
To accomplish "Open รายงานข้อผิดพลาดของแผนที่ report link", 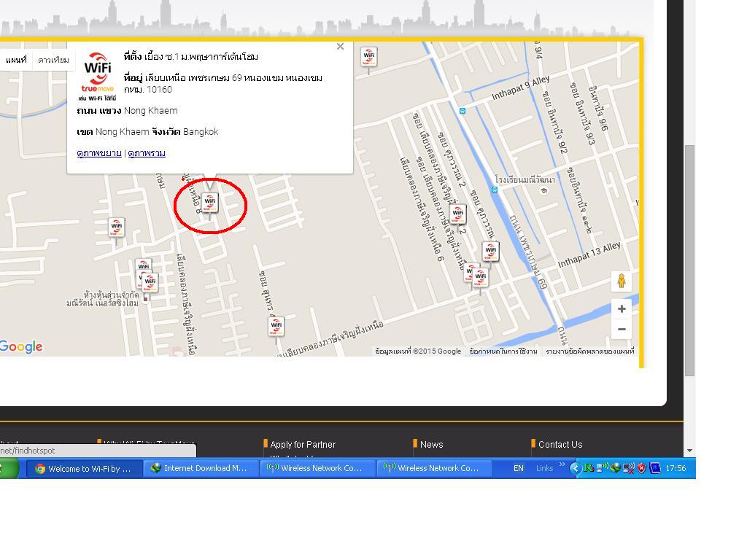I will (589, 351).
